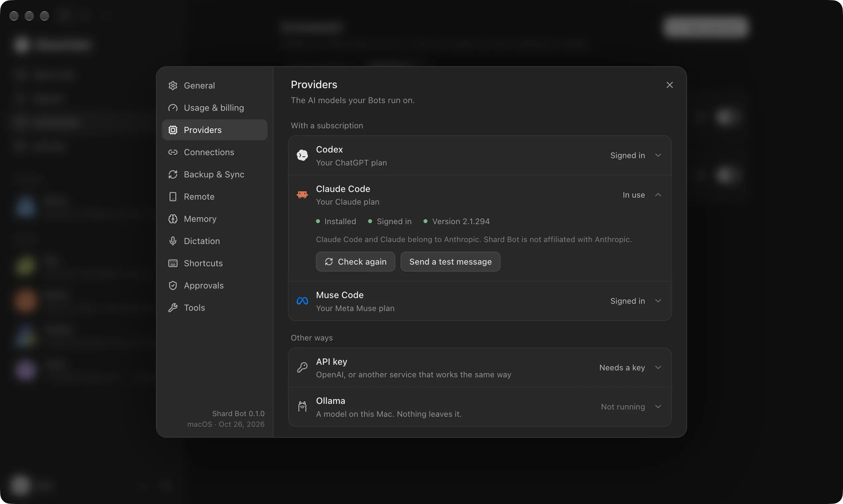Click the Backup & Sync arrows icon
The width and height of the screenshot is (843, 504).
coord(173,174)
